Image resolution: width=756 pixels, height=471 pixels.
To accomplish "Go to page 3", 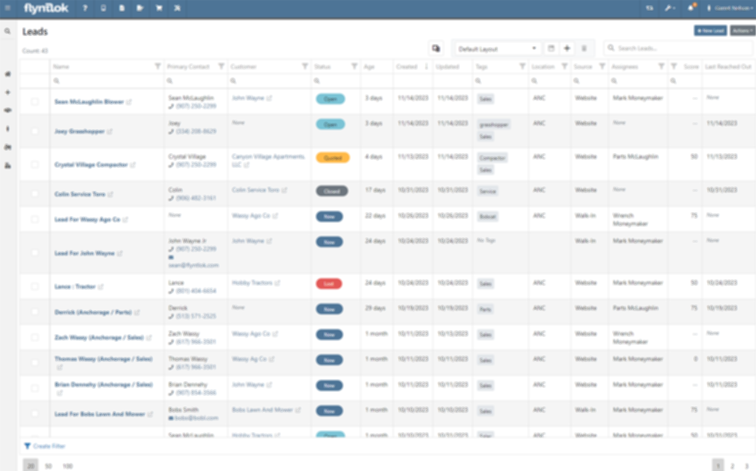I will pos(746,466).
